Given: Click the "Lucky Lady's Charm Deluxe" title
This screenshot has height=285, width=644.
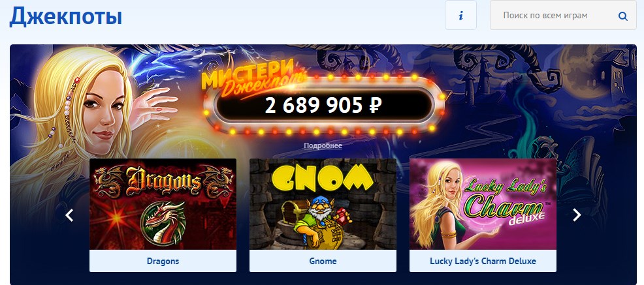Looking at the screenshot, I should [x=483, y=261].
